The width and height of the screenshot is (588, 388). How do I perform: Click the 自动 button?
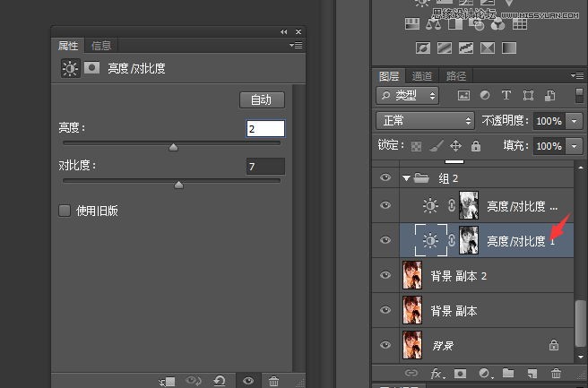(x=262, y=100)
